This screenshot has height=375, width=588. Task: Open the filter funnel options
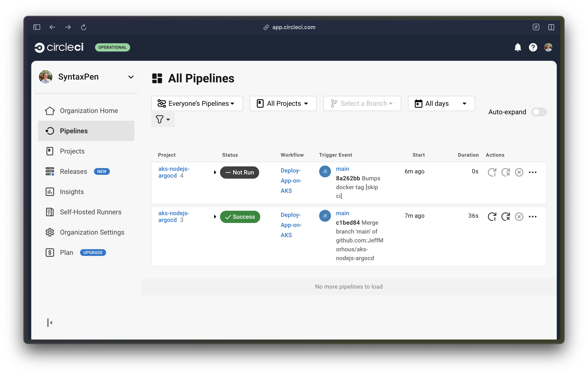click(x=163, y=119)
